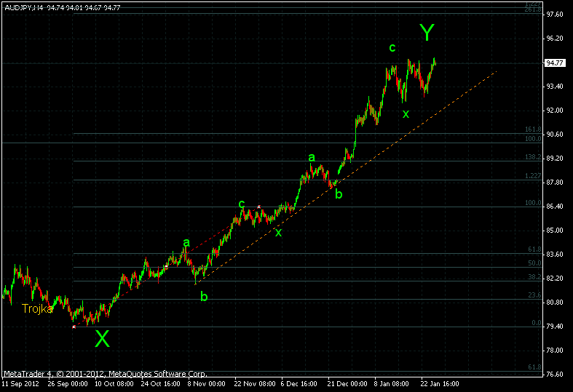The height and width of the screenshot is (392, 573).
Task: Click the 261.8 Fibonacci level label
Action: 533,10
